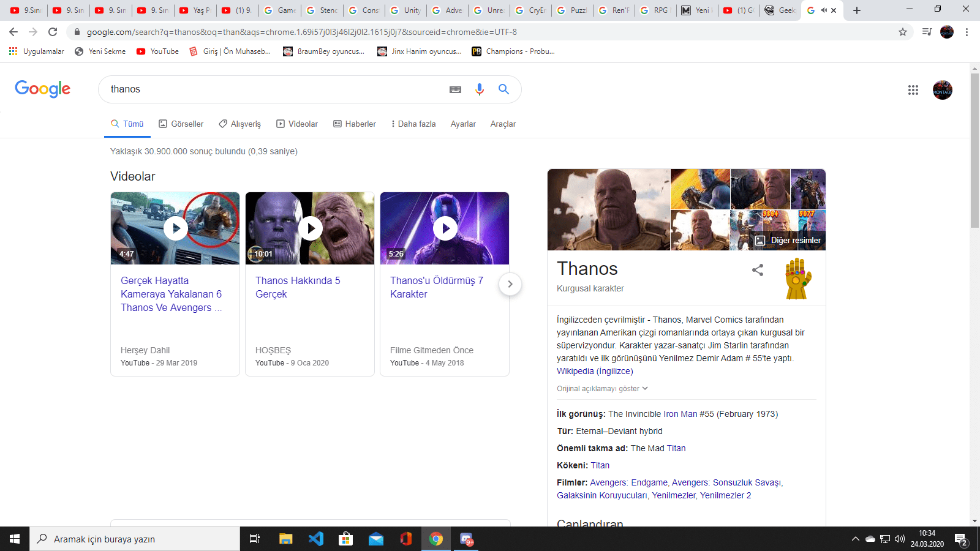Image resolution: width=980 pixels, height=551 pixels.
Task: Open Task View on the taskbar
Action: [255, 539]
